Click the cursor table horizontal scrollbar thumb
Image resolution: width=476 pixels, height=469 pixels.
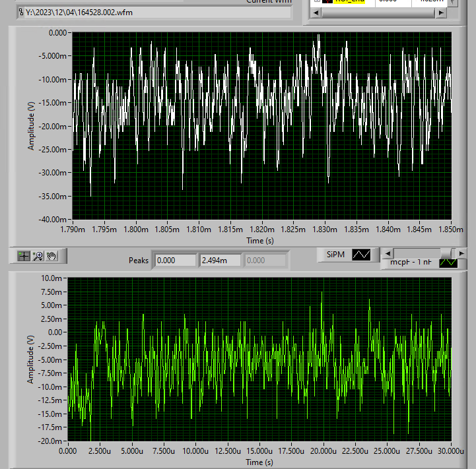[378, 13]
